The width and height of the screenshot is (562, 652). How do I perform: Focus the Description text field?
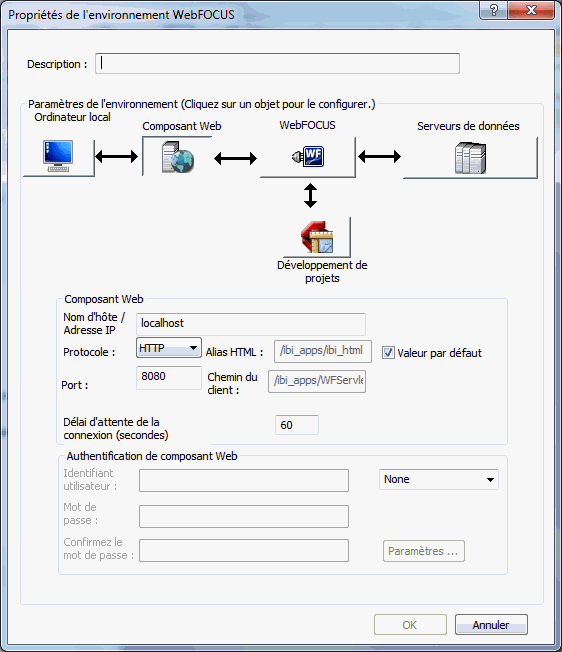(277, 64)
